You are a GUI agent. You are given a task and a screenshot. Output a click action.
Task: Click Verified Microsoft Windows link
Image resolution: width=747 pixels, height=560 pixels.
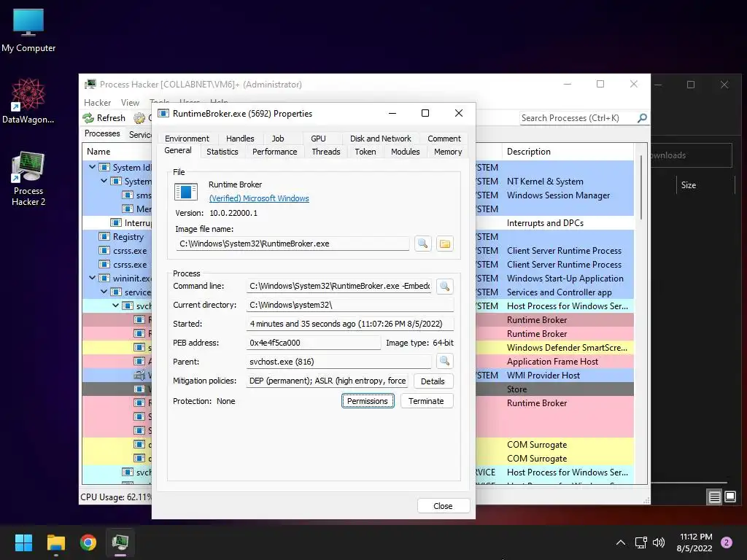click(259, 198)
